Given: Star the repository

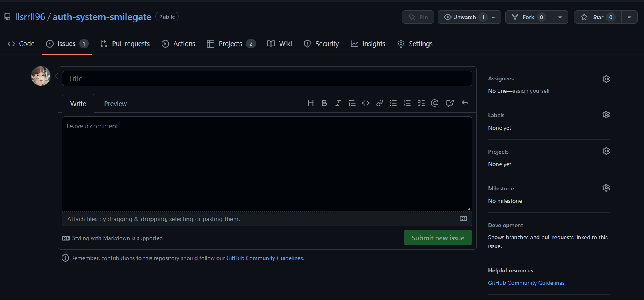Looking at the screenshot, I should pos(598,17).
